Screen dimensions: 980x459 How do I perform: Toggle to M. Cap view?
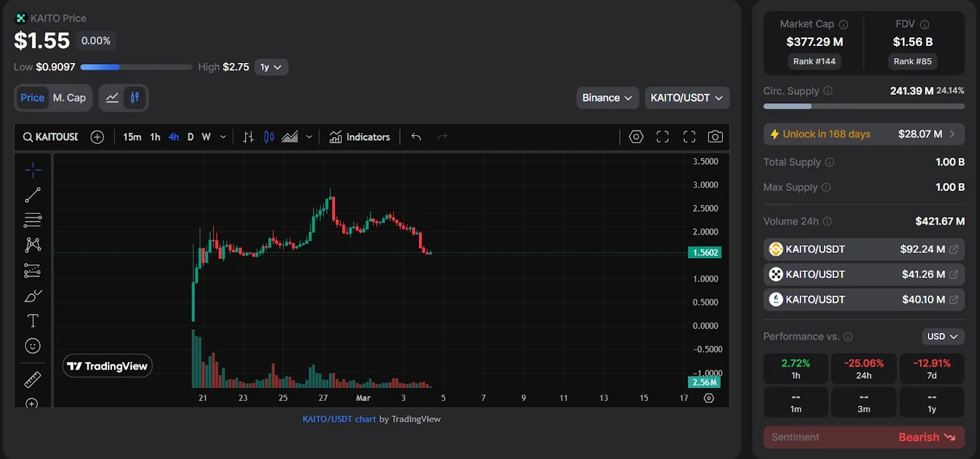(x=69, y=98)
